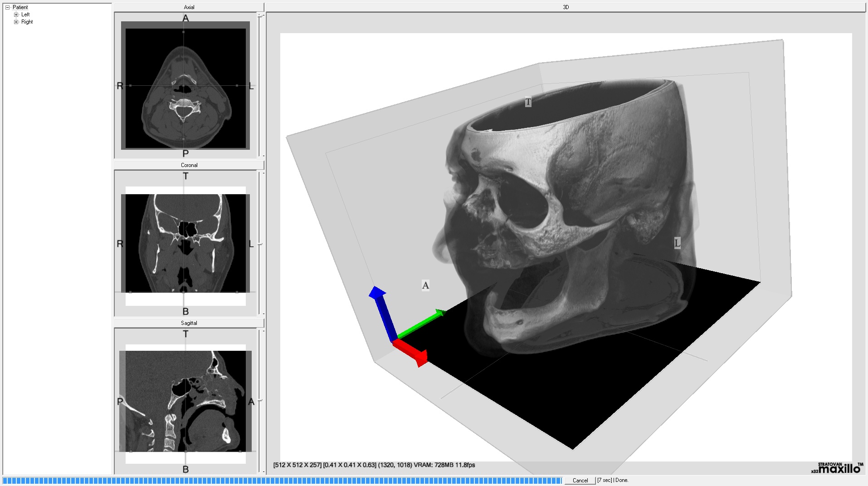868x486 pixels.
Task: Click the Coronal slice slider handle
Action: coord(260,244)
